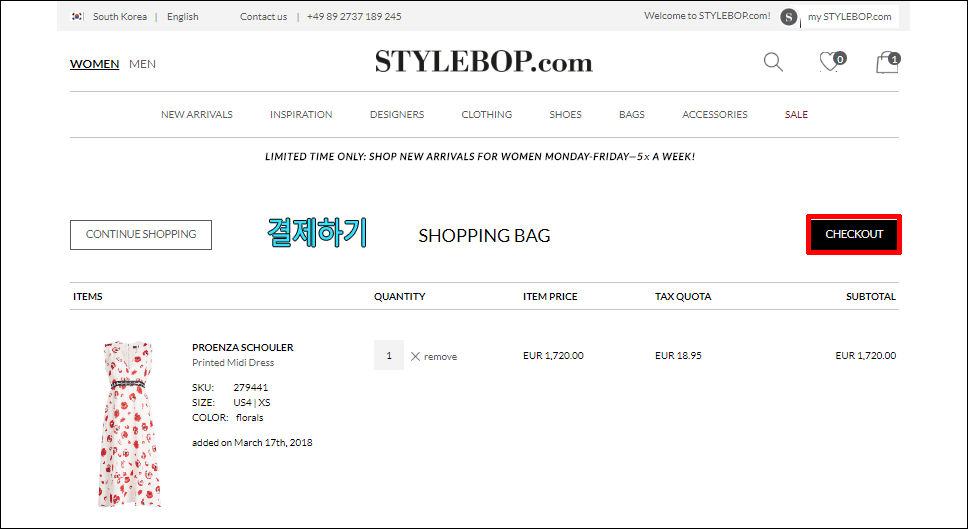Open BAGS menu

pyautogui.click(x=632, y=114)
